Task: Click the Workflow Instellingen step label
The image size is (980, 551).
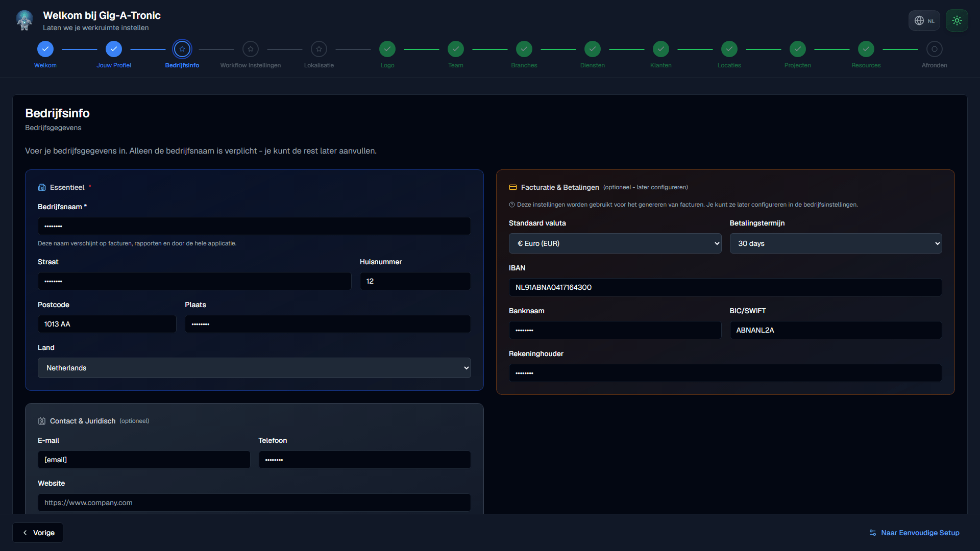Action: [251, 65]
